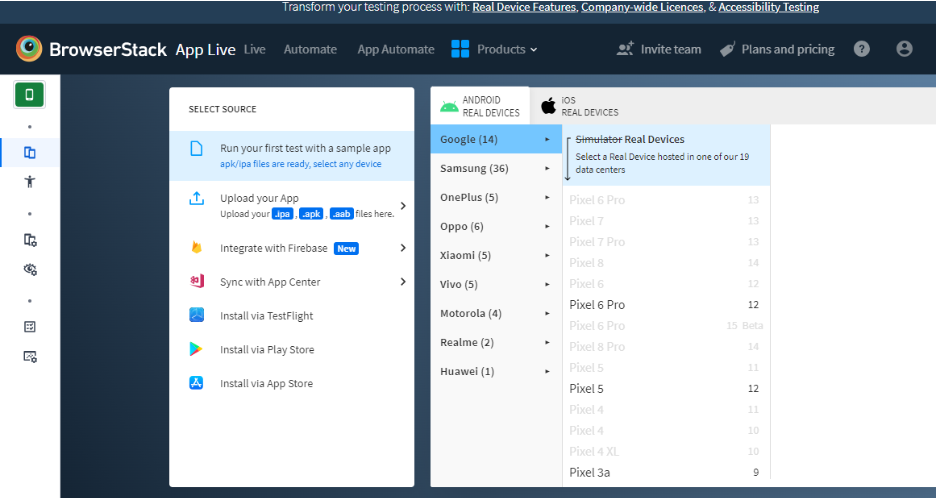Click the TestFlight install icon

(x=197, y=315)
